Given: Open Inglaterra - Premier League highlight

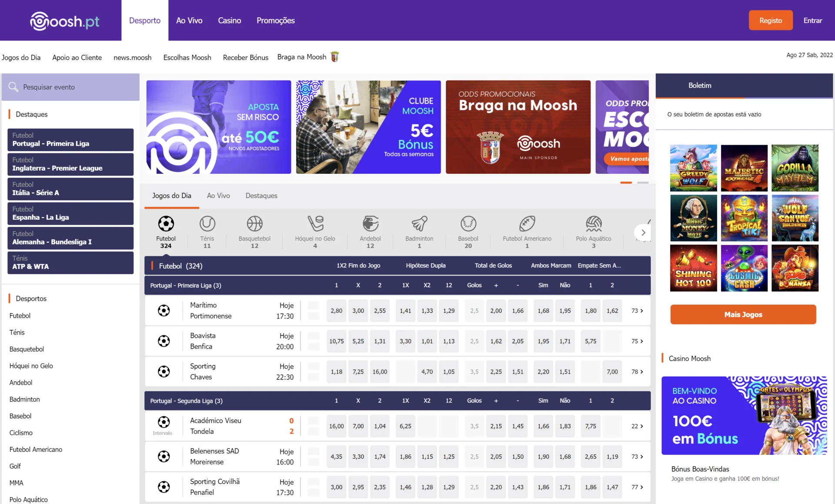Looking at the screenshot, I should click(70, 164).
